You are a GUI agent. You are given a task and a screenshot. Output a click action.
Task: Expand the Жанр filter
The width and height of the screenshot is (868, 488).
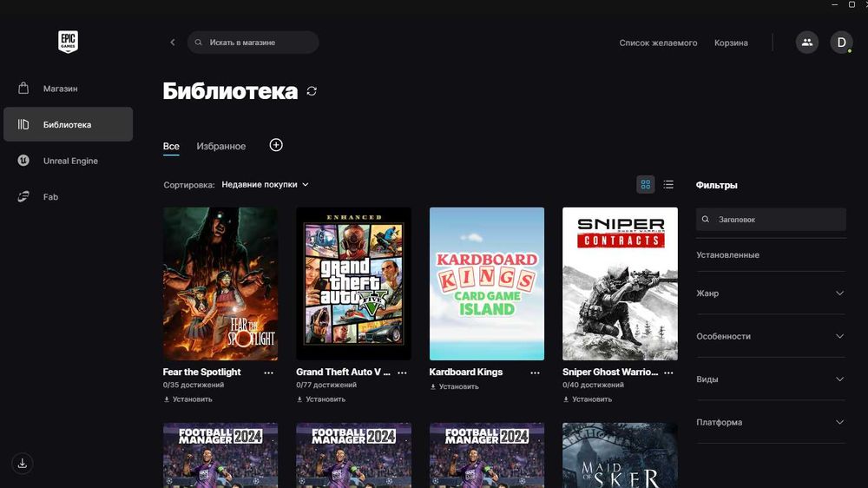771,293
